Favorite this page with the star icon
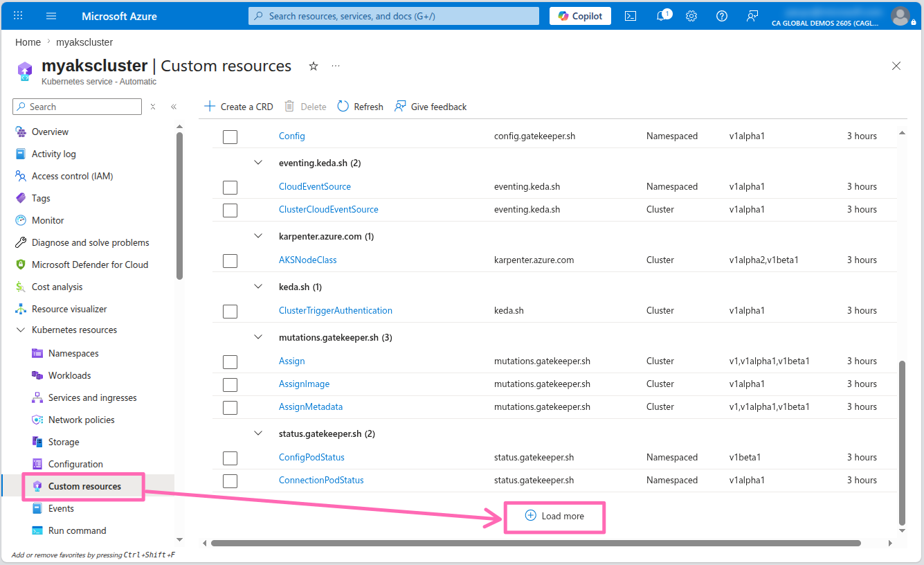924x565 pixels. pos(314,66)
